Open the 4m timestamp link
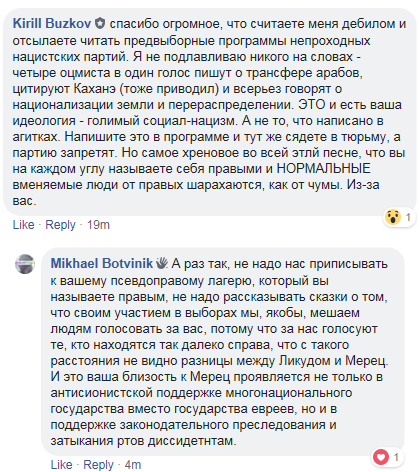Viewport: 419px width, 472px height. (133, 464)
